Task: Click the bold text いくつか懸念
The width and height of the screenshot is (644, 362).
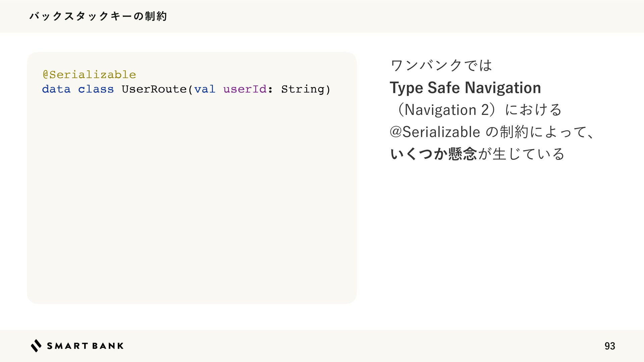Action: (434, 154)
